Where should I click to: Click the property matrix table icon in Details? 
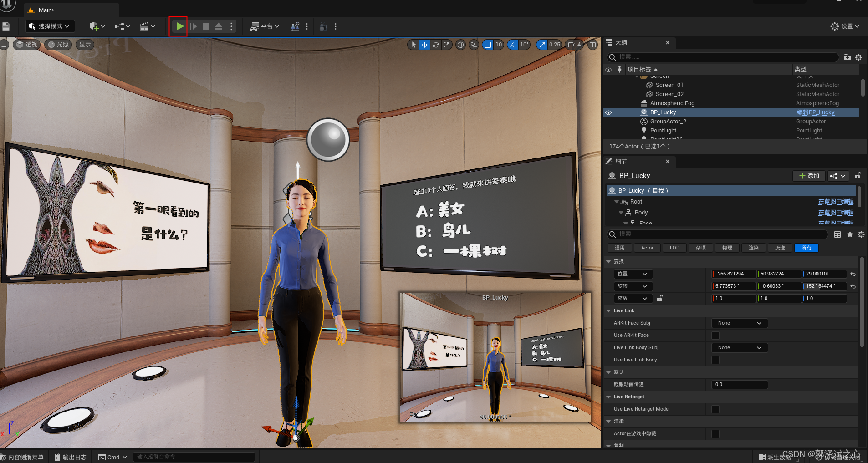tap(837, 234)
